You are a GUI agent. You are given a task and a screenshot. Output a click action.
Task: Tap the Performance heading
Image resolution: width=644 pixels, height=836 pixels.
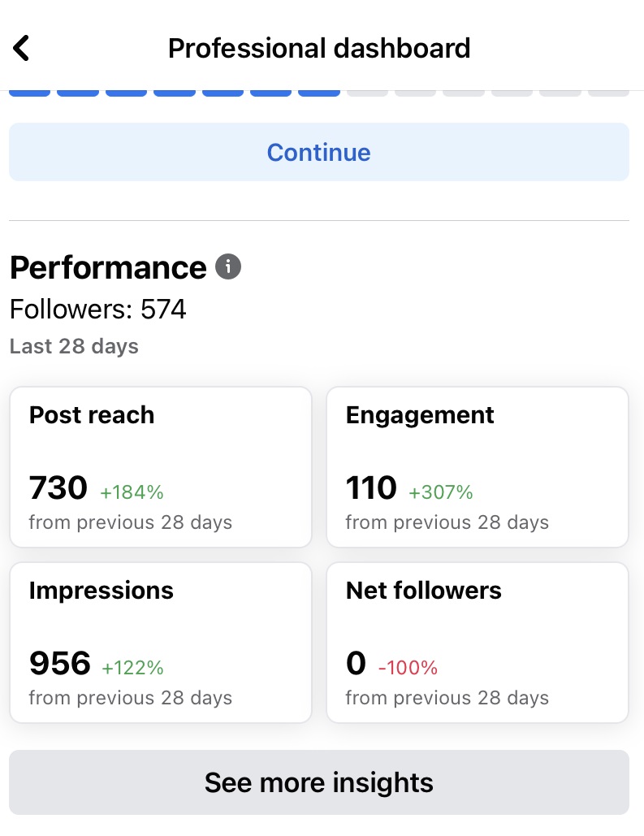[108, 267]
